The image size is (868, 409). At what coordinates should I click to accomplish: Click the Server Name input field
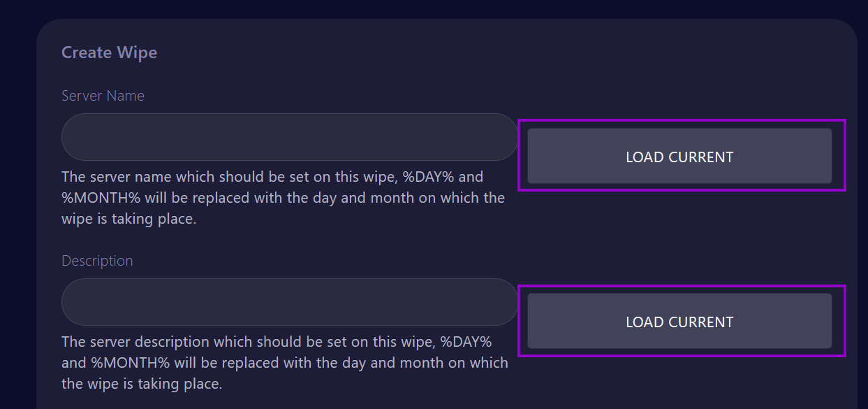(x=290, y=137)
